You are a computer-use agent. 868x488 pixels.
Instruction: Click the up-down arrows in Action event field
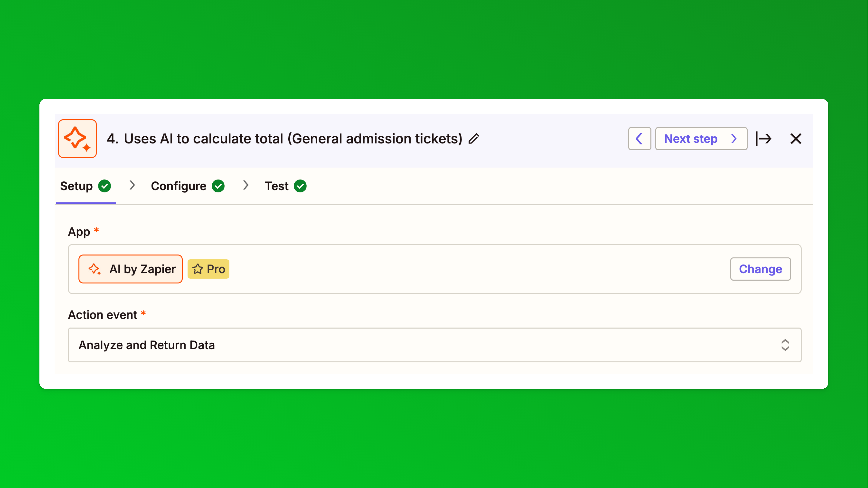click(785, 345)
